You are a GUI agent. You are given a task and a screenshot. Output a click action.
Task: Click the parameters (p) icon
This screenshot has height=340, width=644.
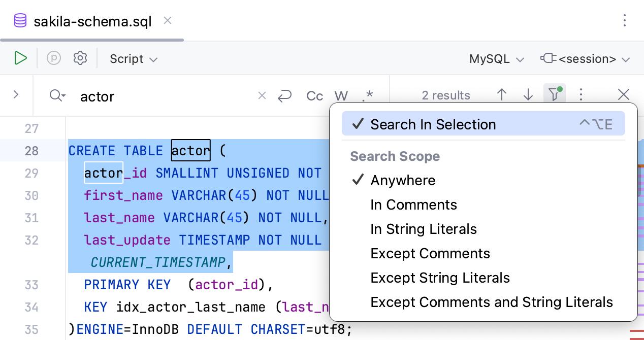point(53,58)
